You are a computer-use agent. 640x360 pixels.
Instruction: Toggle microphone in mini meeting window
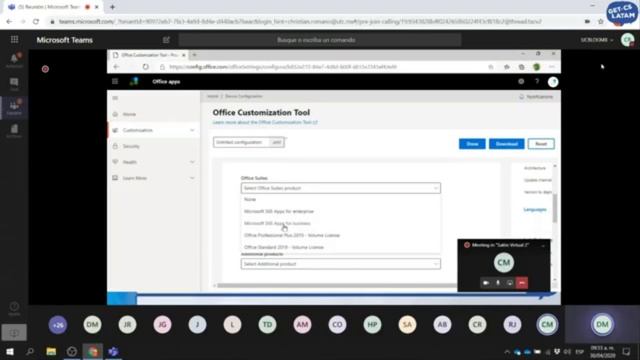498,282
